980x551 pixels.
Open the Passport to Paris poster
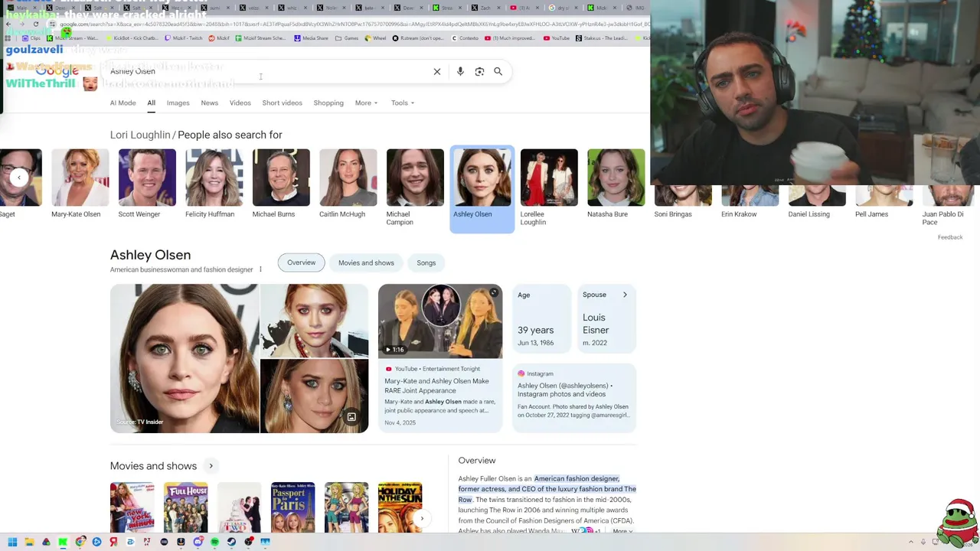pos(292,507)
